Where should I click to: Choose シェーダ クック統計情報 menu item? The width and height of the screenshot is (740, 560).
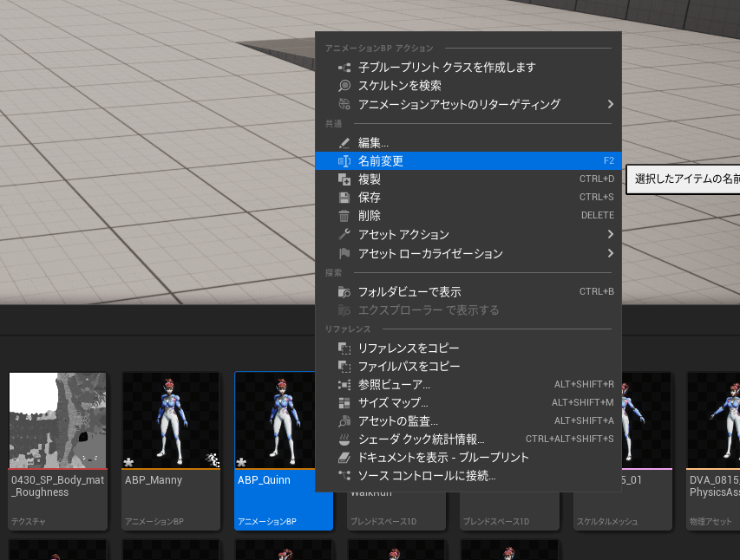(421, 440)
